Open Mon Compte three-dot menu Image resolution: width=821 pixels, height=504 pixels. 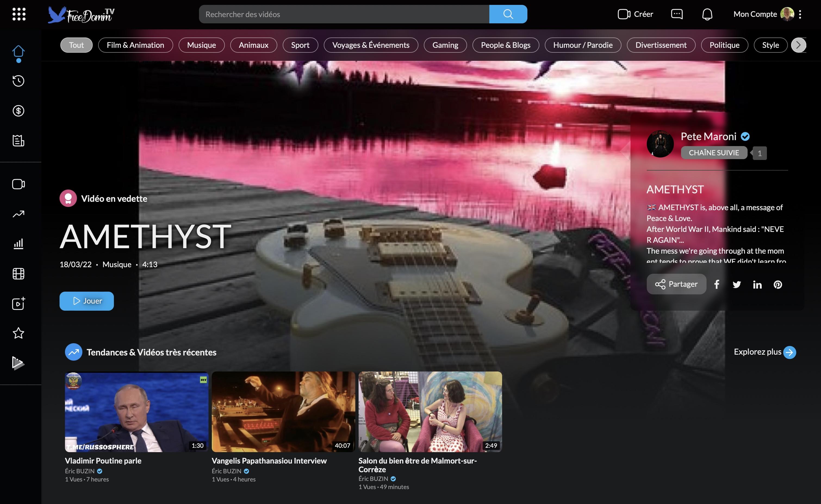point(800,14)
